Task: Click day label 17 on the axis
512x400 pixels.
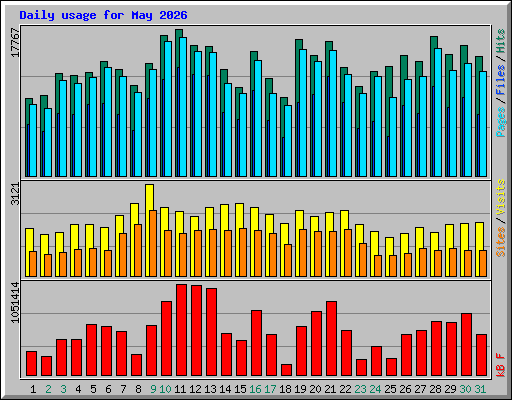Action: point(270,389)
